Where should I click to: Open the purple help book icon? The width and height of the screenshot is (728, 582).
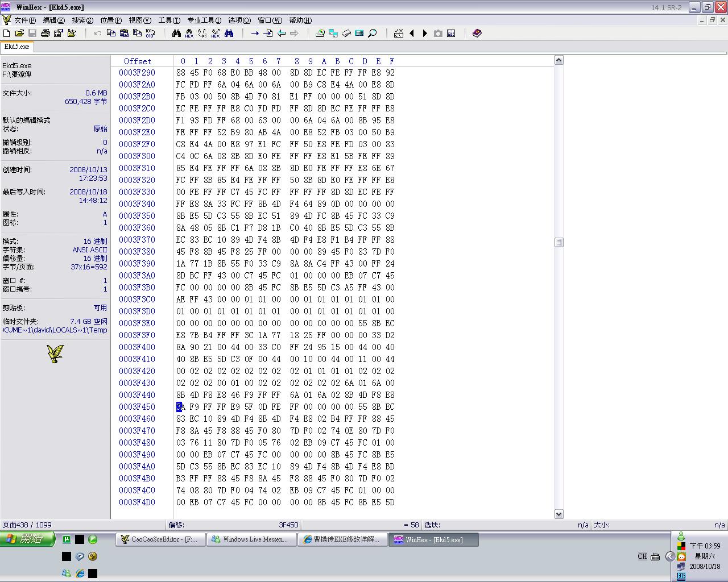(477, 34)
